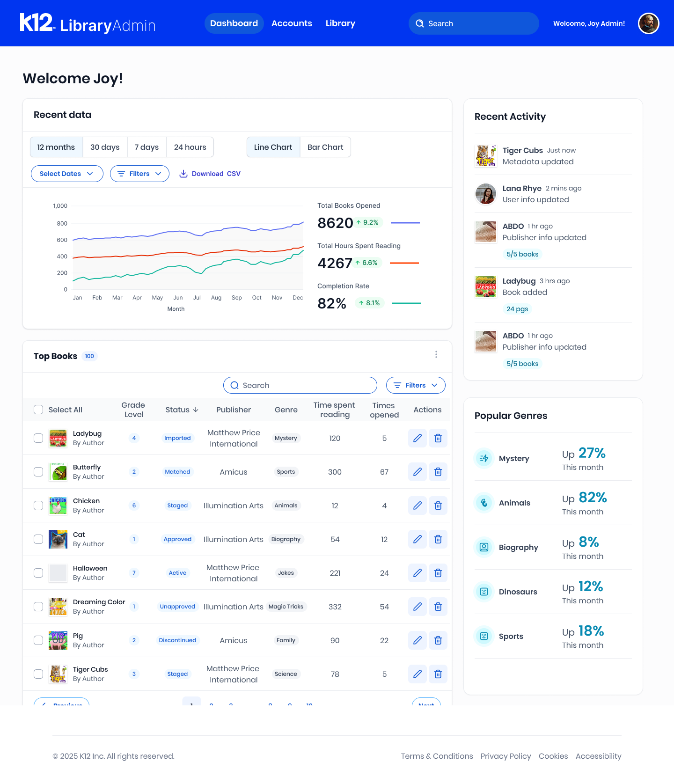Click trash icon for Tiger Cubs row
The image size is (674, 784).
[x=438, y=674]
